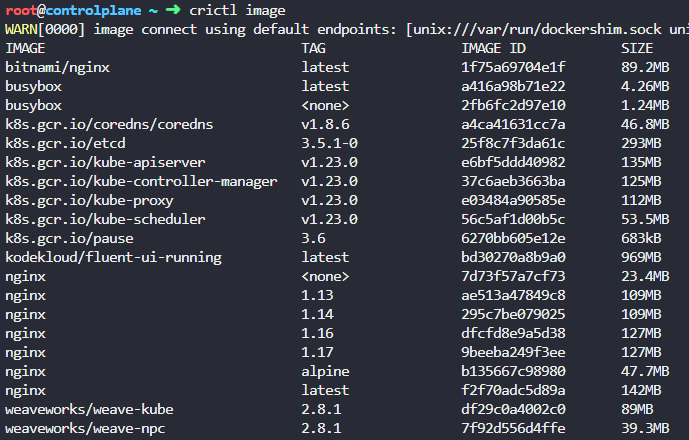Click k8s.gcr.io/pause image name

coord(69,238)
